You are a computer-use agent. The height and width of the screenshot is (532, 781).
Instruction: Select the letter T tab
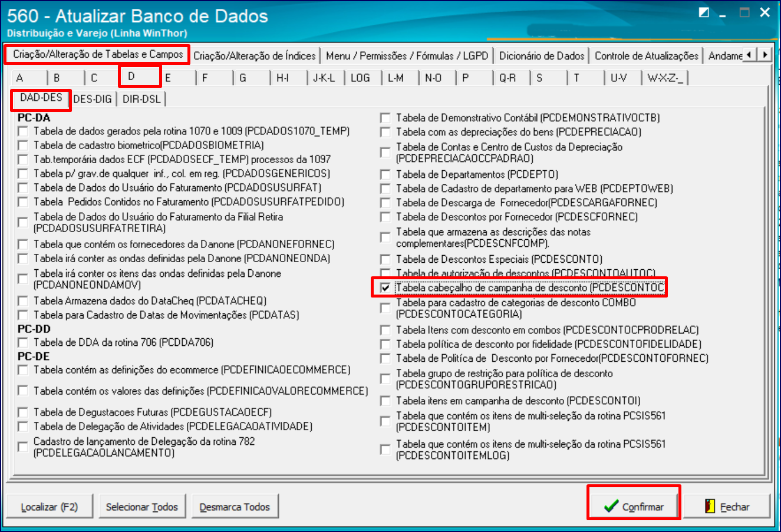click(586, 78)
